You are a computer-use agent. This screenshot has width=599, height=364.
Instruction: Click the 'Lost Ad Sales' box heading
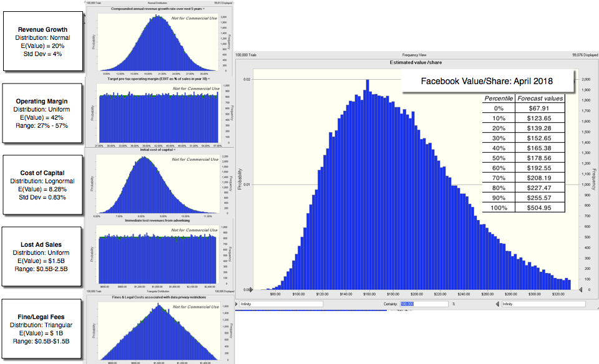41,245
